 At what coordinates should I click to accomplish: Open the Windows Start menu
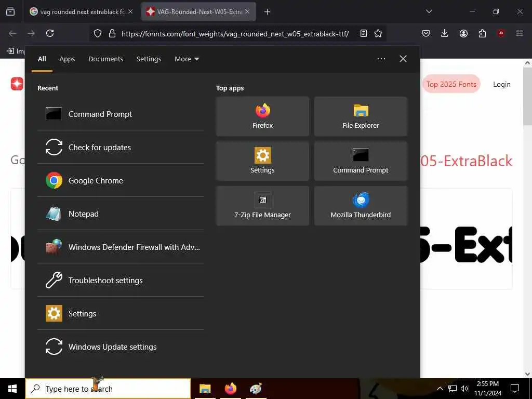pyautogui.click(x=12, y=389)
